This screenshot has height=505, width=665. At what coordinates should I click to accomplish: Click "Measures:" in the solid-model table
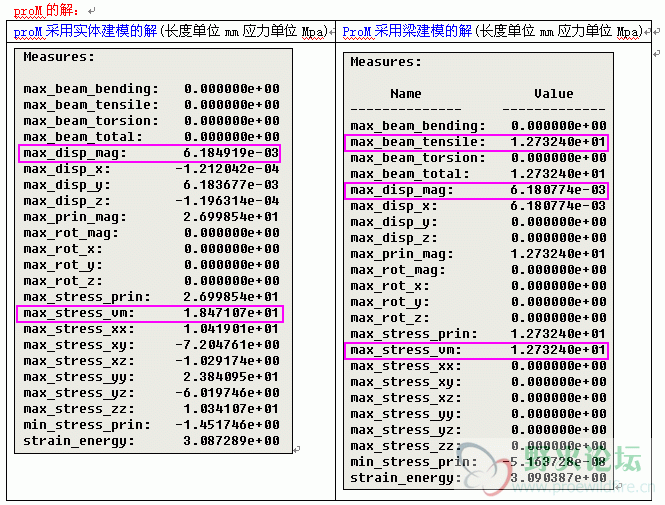coord(59,57)
